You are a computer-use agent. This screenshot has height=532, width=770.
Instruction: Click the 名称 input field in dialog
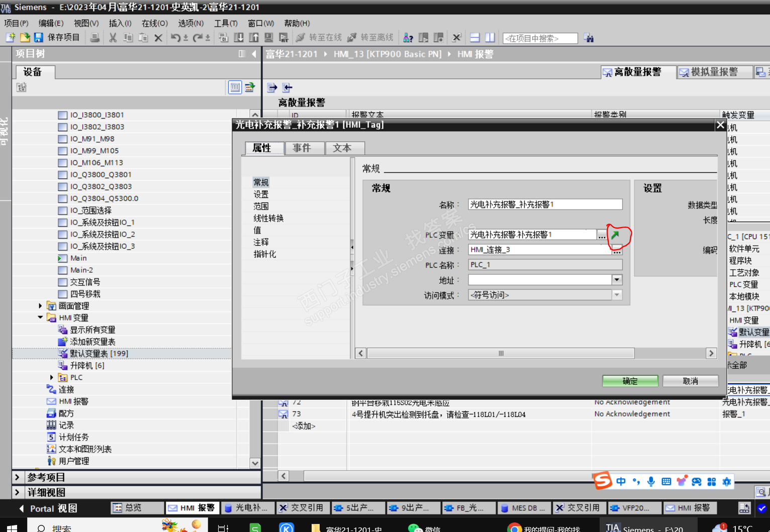[545, 204]
